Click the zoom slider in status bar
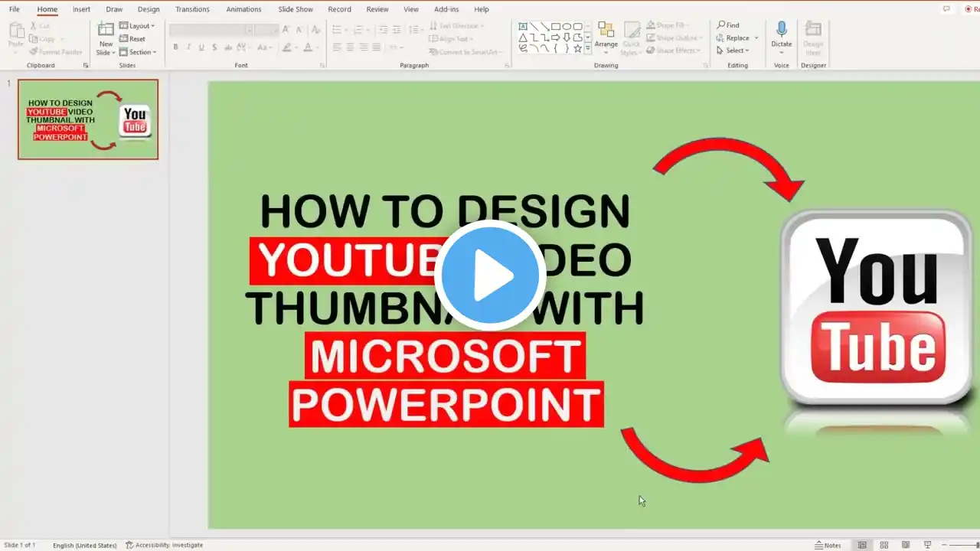The height and width of the screenshot is (551, 980). tap(963, 545)
